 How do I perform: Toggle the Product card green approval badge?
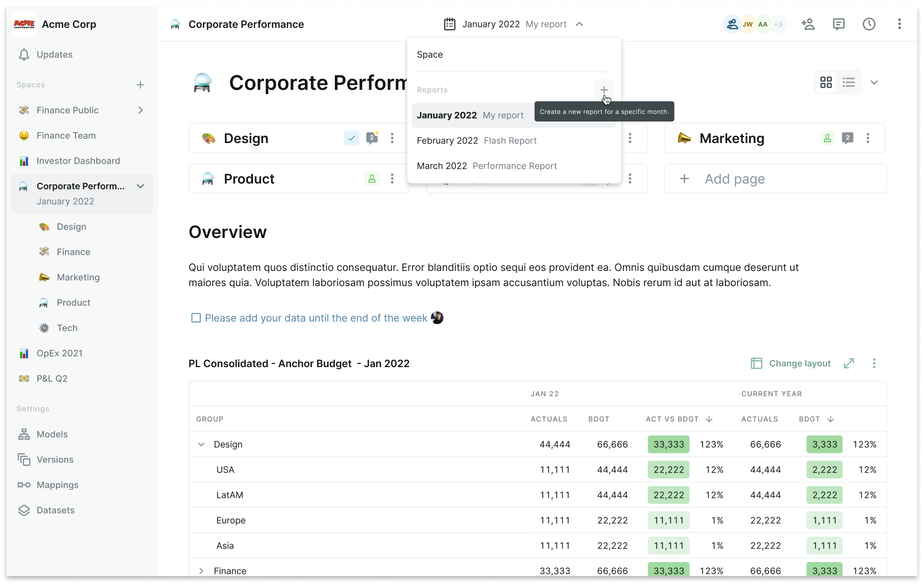point(372,178)
